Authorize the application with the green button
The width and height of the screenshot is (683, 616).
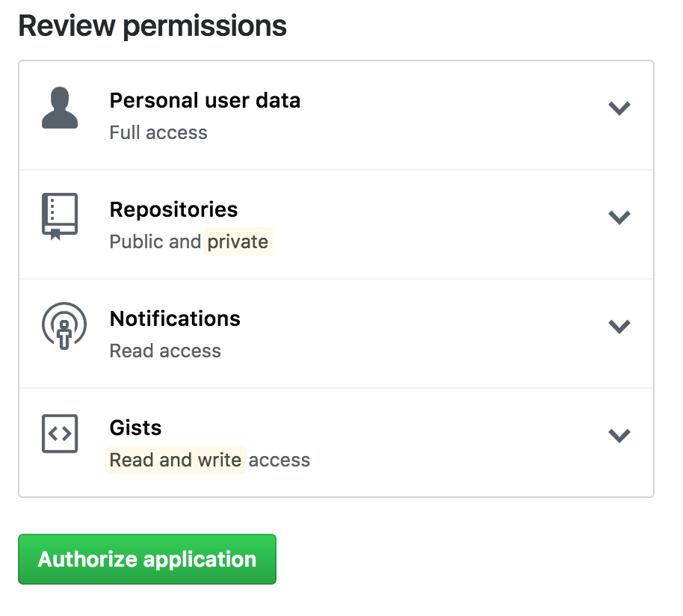coord(147,559)
